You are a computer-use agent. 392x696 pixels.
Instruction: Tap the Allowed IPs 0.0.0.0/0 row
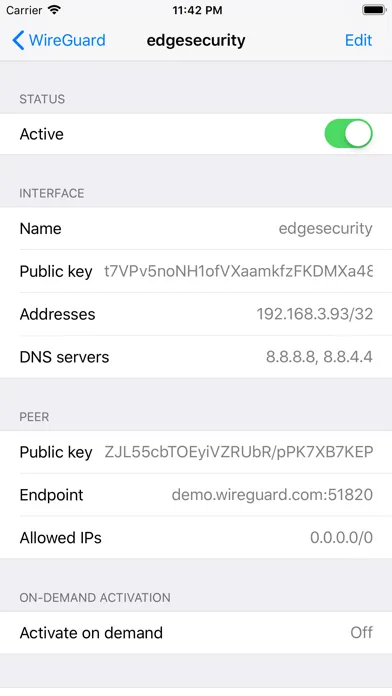click(196, 537)
